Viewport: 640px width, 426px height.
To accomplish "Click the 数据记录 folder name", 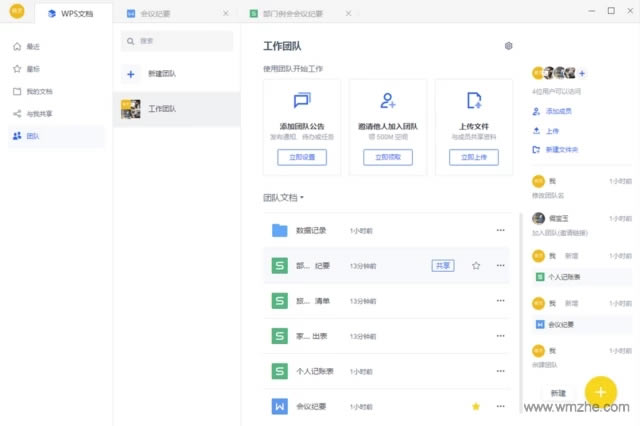I will tap(311, 231).
